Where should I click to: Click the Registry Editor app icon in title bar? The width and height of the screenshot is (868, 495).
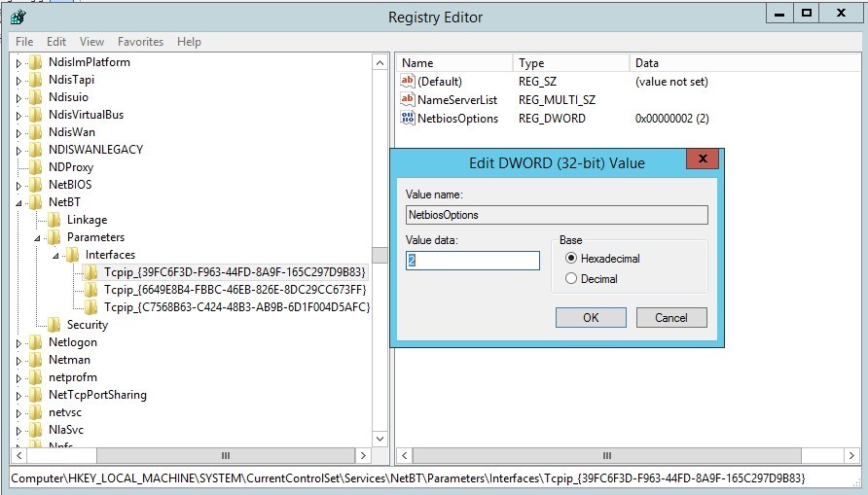pyautogui.click(x=18, y=17)
